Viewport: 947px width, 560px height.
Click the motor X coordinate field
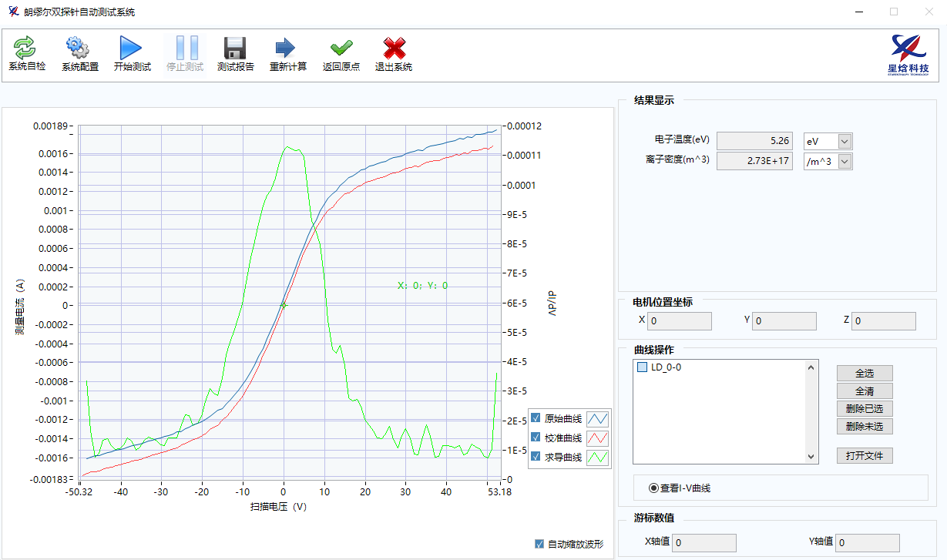click(680, 321)
